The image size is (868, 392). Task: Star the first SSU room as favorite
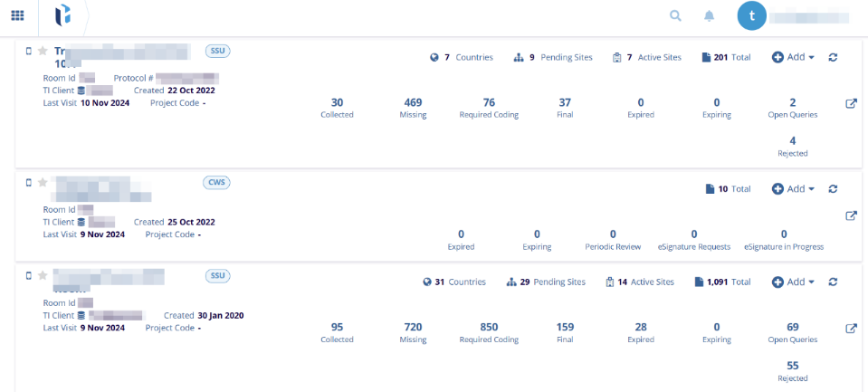point(42,51)
